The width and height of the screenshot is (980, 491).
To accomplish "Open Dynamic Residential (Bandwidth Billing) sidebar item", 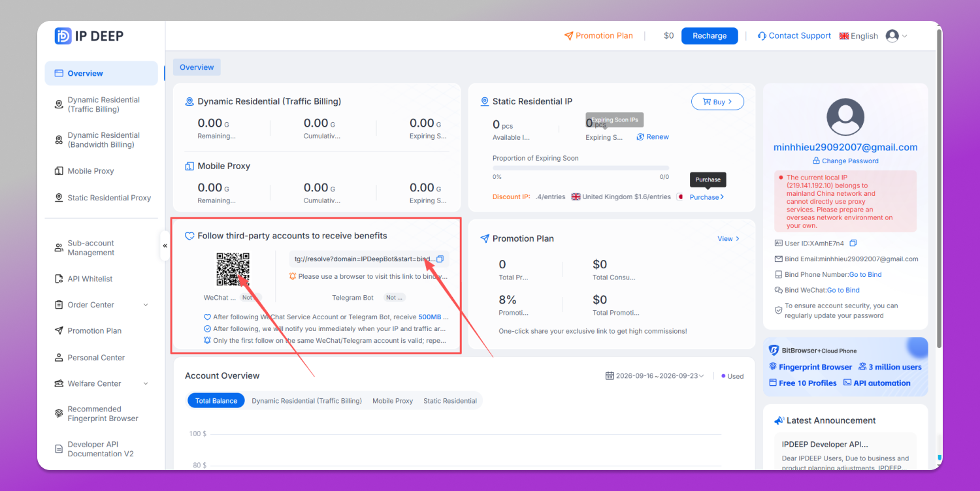I will pos(101,140).
